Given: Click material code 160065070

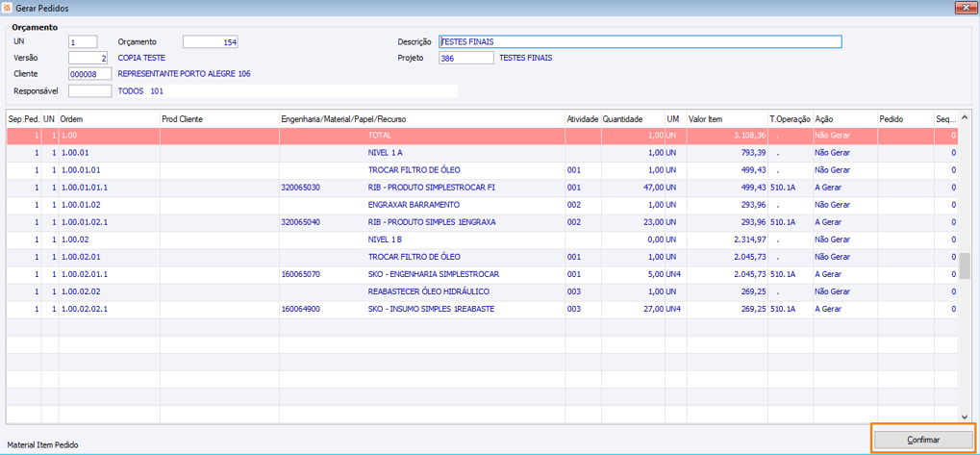Looking at the screenshot, I should (x=301, y=274).
